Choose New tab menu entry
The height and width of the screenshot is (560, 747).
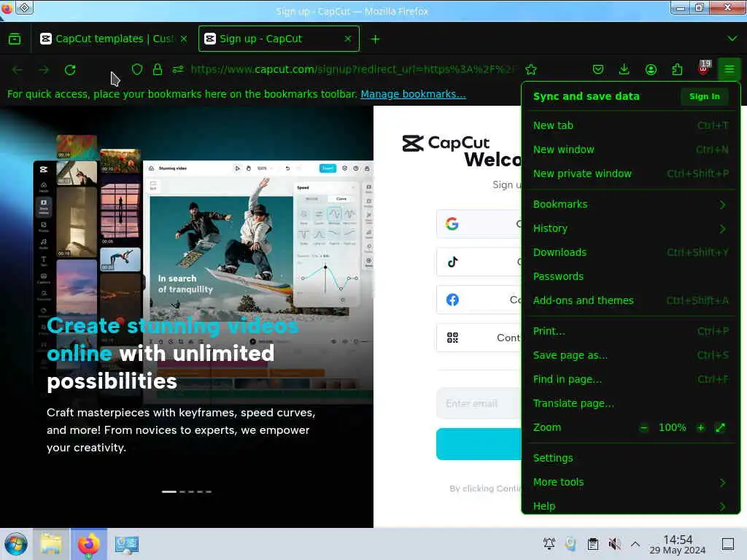coord(631,125)
